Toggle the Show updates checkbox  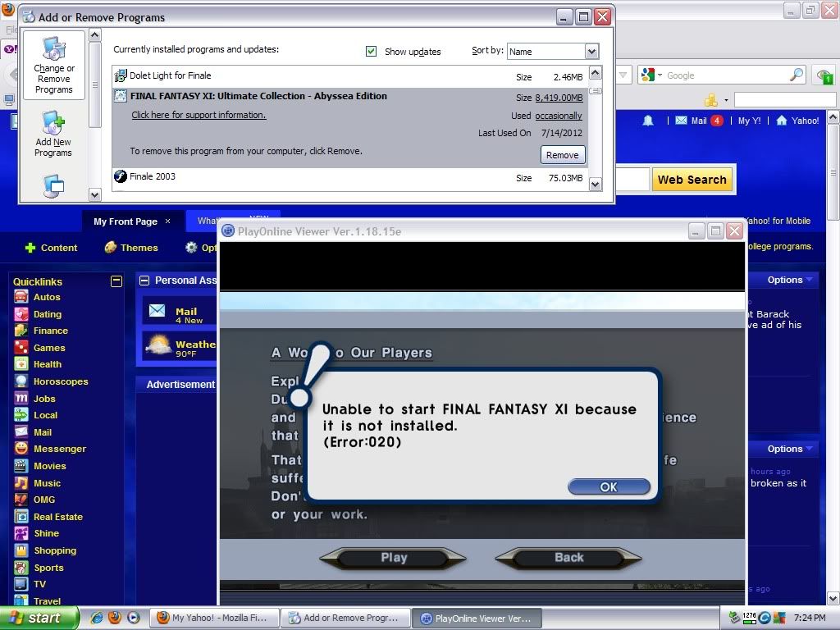point(371,52)
